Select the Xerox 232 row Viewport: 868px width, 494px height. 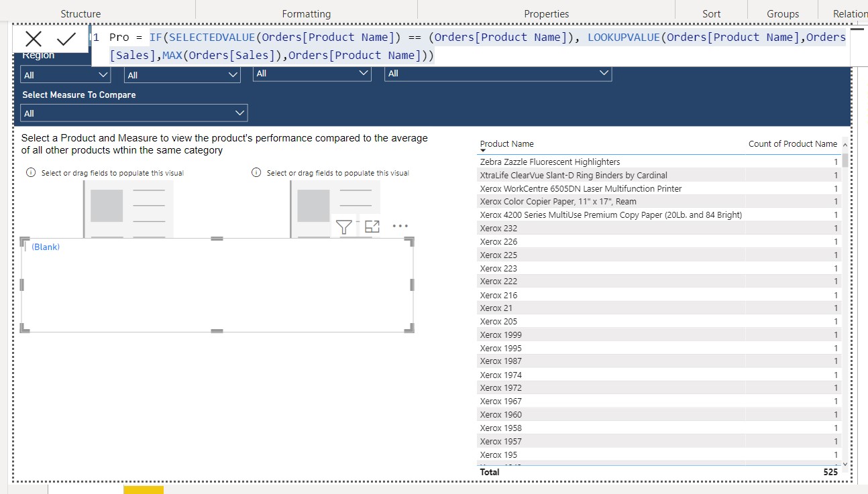(659, 229)
